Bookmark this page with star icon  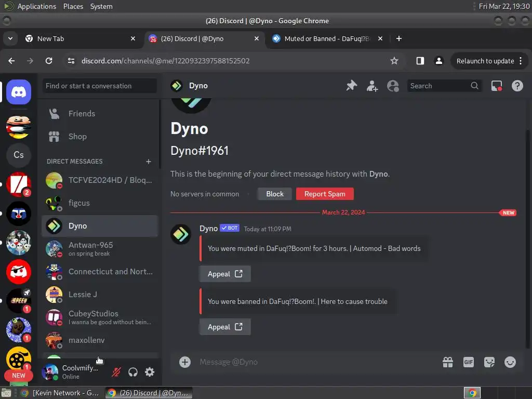pos(394,61)
